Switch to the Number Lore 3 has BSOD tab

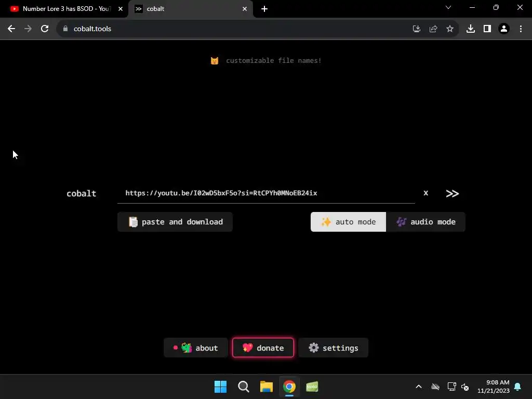(x=61, y=9)
